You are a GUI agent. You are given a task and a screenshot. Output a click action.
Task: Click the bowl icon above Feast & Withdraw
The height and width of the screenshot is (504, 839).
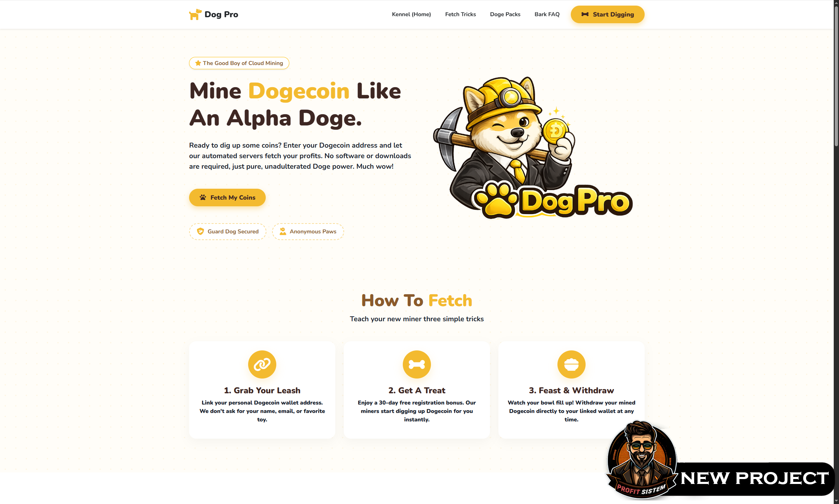(572, 364)
